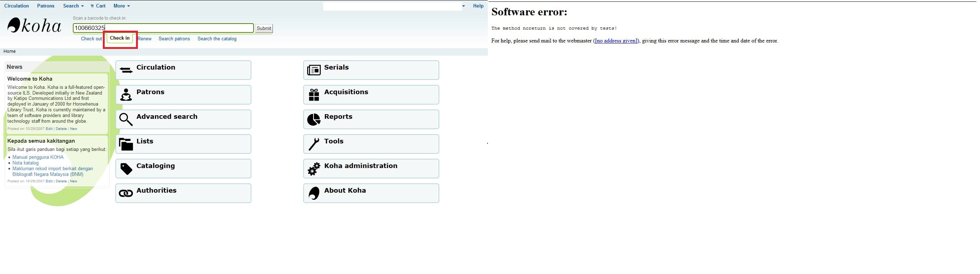Select the Search the catalog tab
The height and width of the screenshot is (274, 980).
(x=217, y=39)
